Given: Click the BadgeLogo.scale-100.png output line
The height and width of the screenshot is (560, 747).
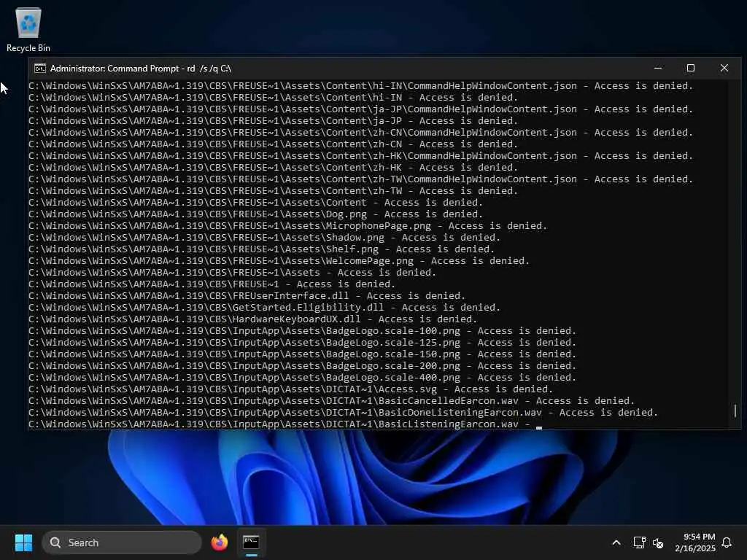Looking at the screenshot, I should pos(303,331).
